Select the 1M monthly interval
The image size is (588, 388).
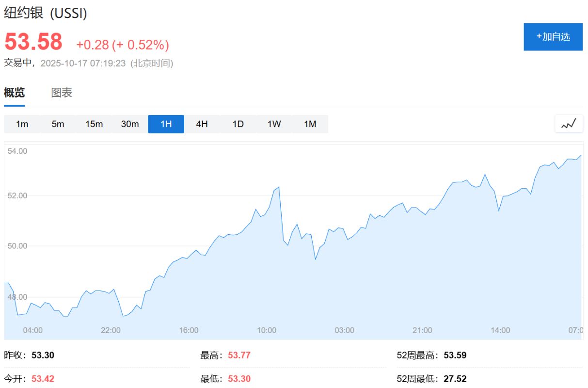pos(310,124)
